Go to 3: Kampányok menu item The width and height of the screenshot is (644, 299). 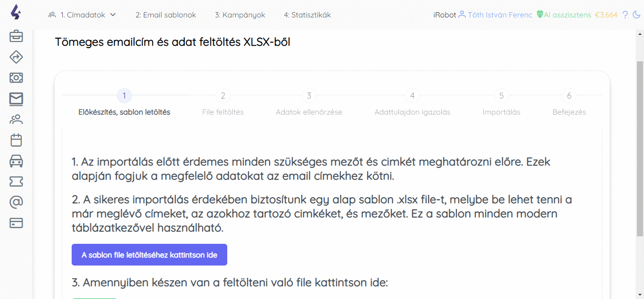[x=240, y=15]
